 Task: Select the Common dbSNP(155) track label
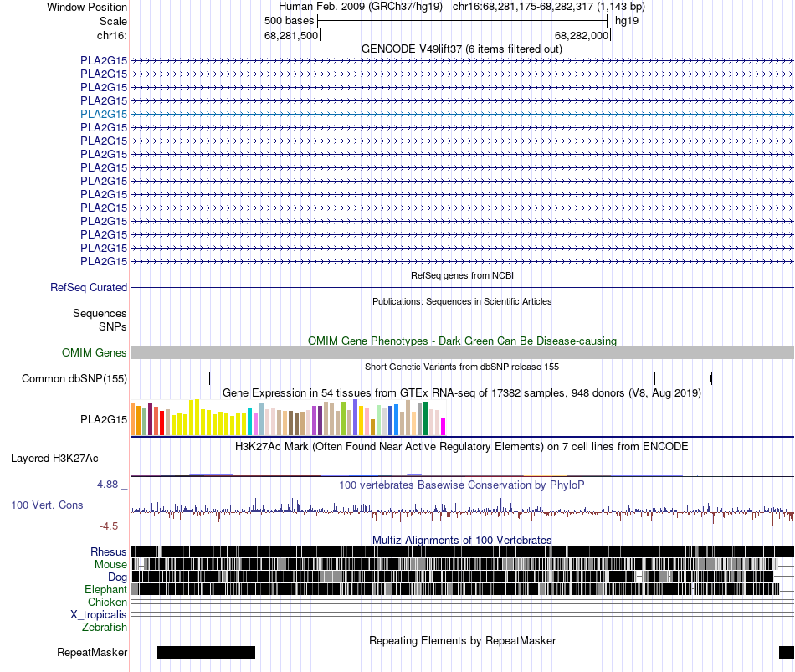74,379
